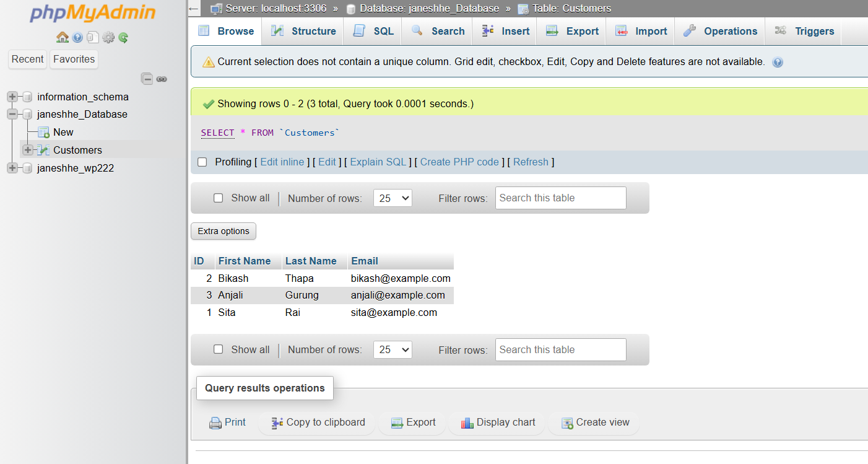Click the phpMyAdmin logo
Viewport: 868px width, 464px height.
pyautogui.click(x=93, y=12)
